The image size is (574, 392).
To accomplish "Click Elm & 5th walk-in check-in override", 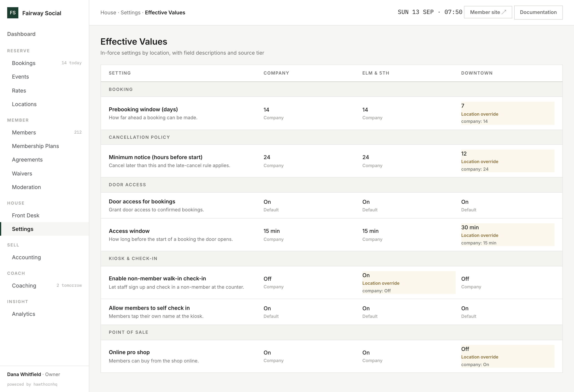I will coord(409,283).
